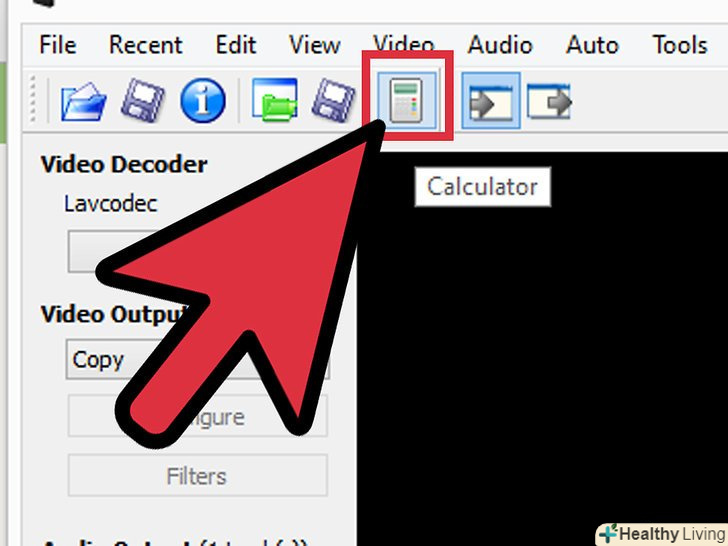The height and width of the screenshot is (546, 728).
Task: Show video information with the blue i icon
Action: (203, 100)
